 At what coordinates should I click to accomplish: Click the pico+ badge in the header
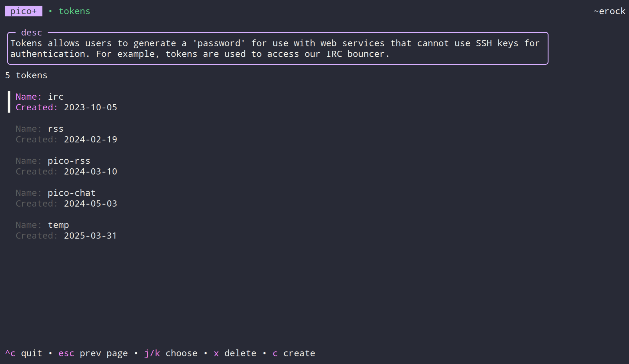(23, 11)
